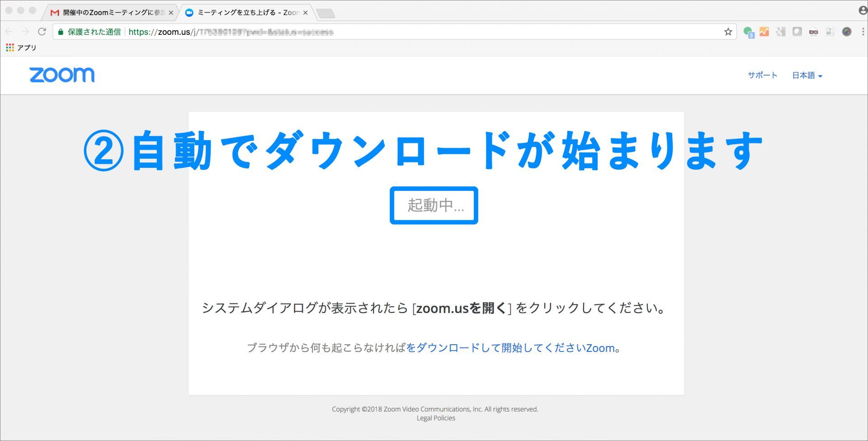
Task: Select the Zoom meeting launch tab
Action: pyautogui.click(x=246, y=13)
